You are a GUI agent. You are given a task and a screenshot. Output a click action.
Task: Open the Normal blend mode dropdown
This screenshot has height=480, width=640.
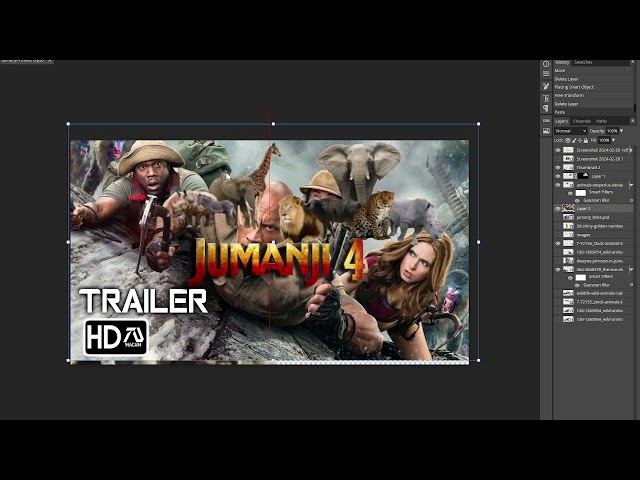pos(571,131)
